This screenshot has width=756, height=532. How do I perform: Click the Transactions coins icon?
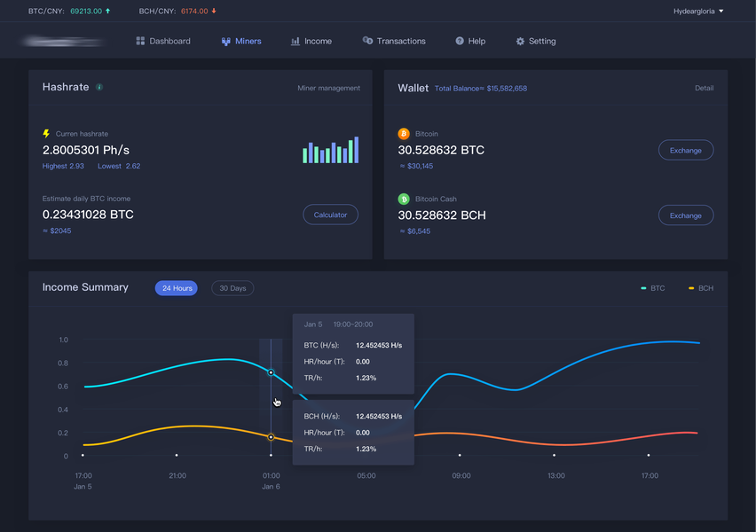pyautogui.click(x=367, y=41)
